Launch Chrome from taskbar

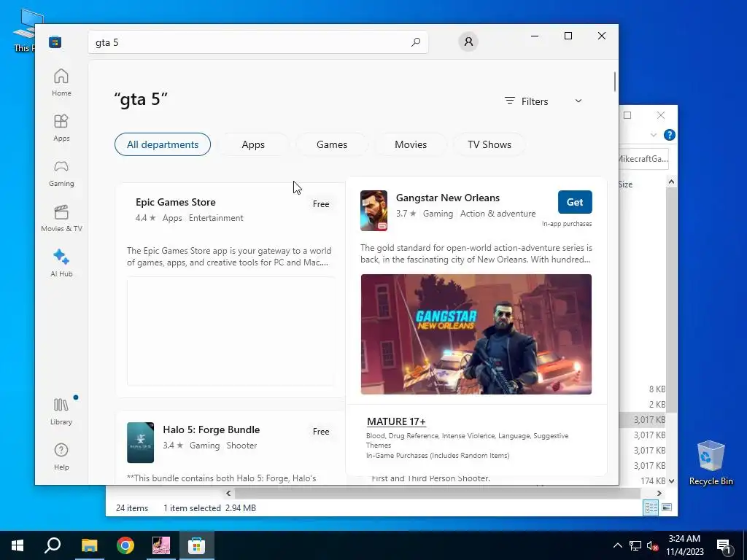[x=125, y=545]
